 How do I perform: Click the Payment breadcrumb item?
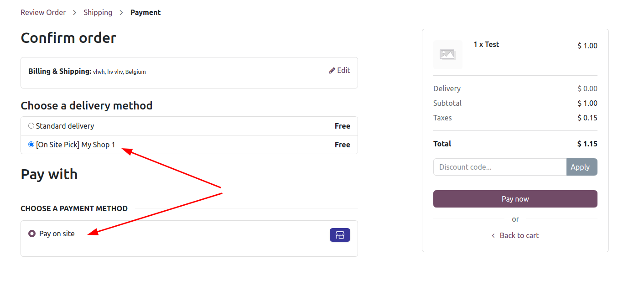click(145, 12)
